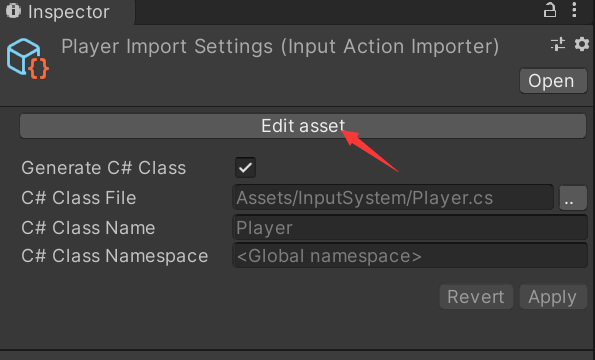This screenshot has height=360, width=595.
Task: Click the Player Import Settings title
Action: pyautogui.click(x=280, y=47)
